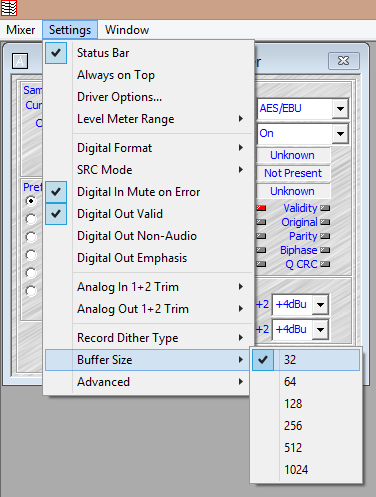Click the Biphase label
The image size is (376, 497).
pyautogui.click(x=299, y=250)
